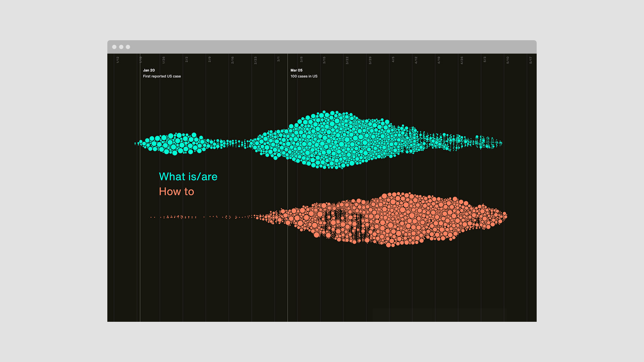
Task: Click the third window control dot
Action: (128, 47)
